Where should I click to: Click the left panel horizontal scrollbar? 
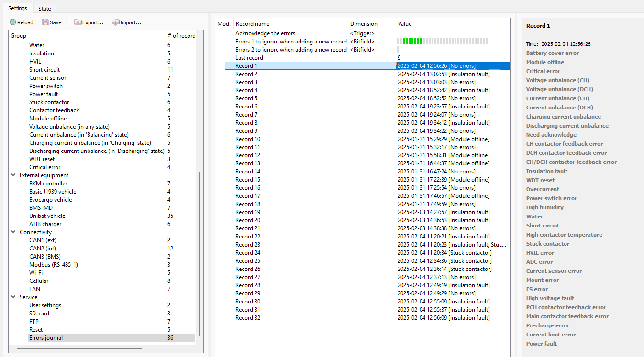coord(78,349)
